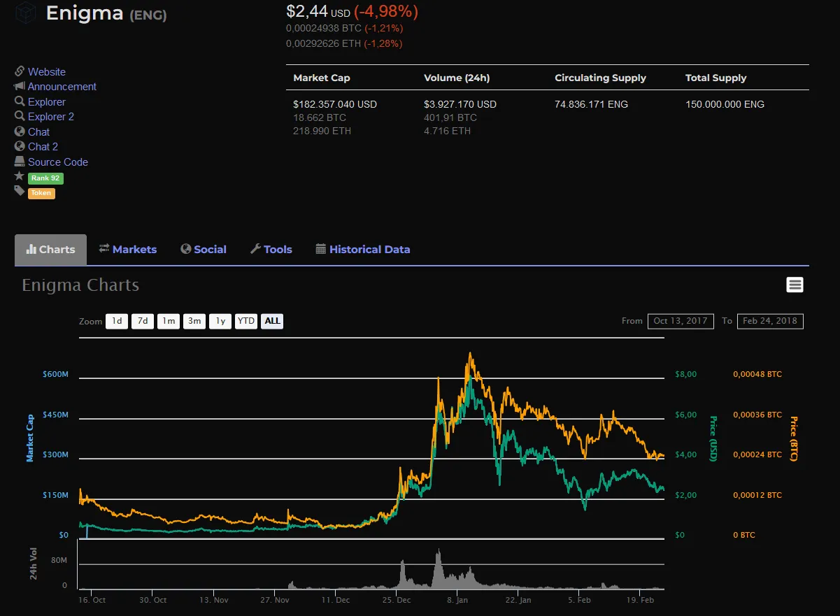
Task: Click the Enigma logo icon
Action: pos(27,13)
